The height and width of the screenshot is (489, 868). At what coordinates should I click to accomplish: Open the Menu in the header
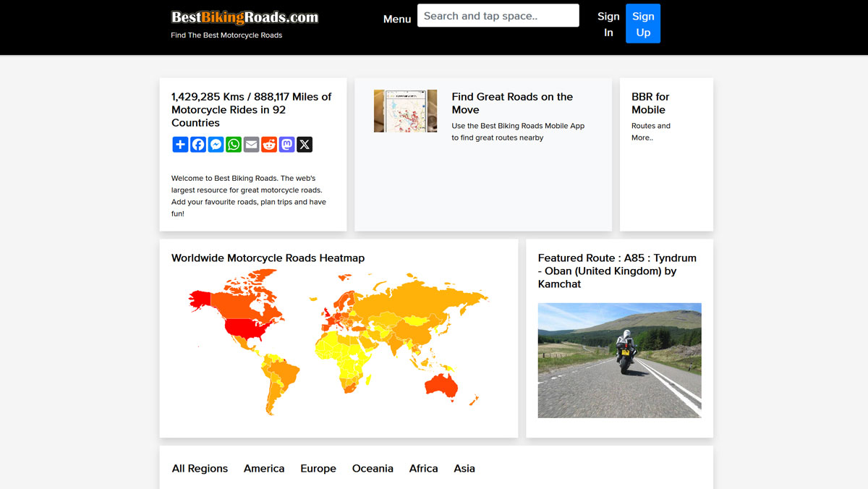click(397, 19)
